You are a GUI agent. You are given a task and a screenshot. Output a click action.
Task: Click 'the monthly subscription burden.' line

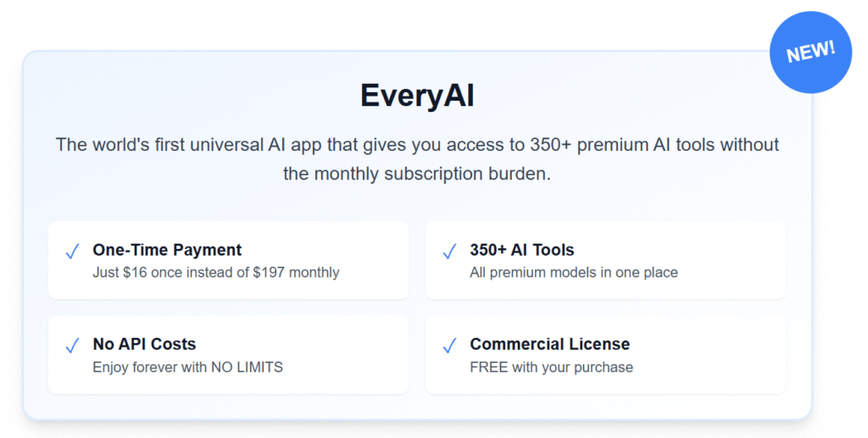417,174
